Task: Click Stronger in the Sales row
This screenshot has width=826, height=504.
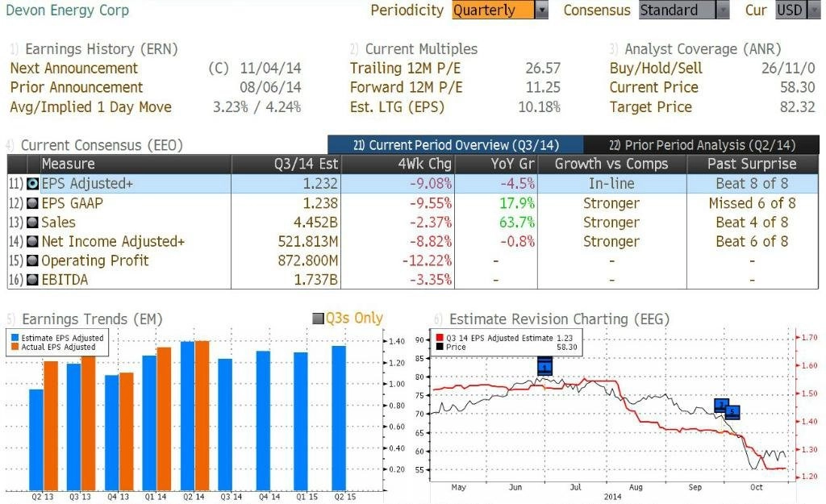Action: coord(611,223)
